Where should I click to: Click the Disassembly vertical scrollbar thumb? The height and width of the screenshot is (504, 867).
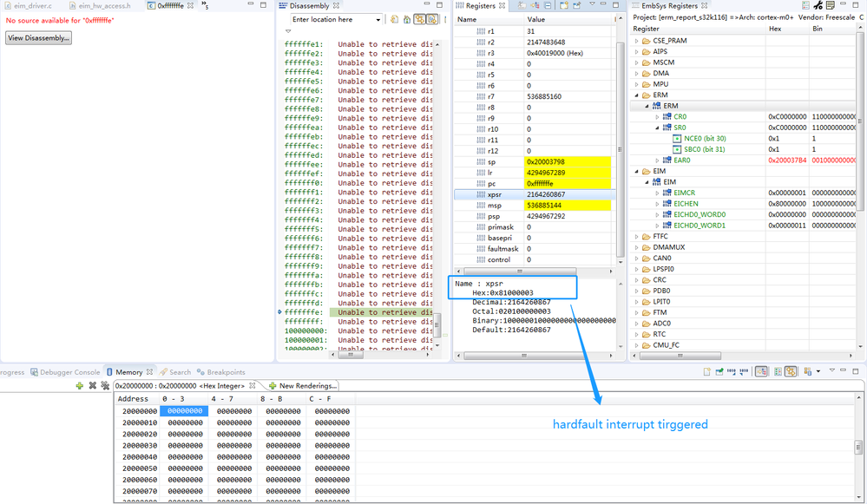[437, 324]
